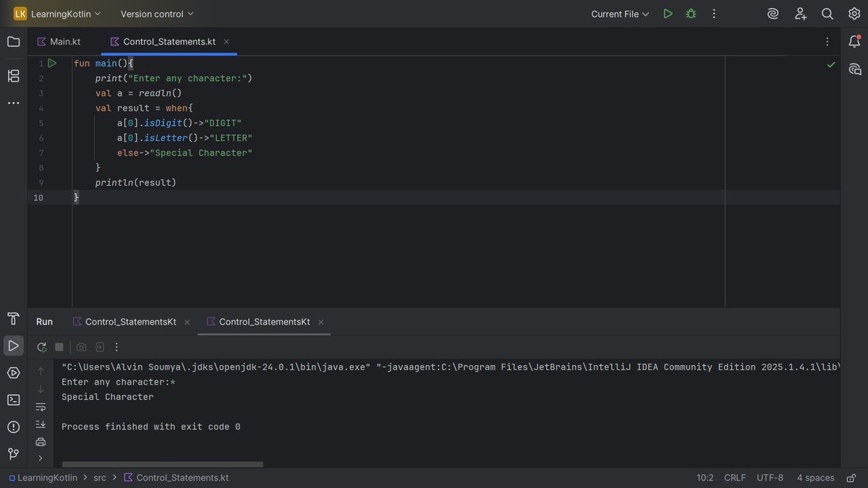Viewport: 868px width, 488px height.
Task: Click the add-user Code With Me icon
Action: [801, 14]
